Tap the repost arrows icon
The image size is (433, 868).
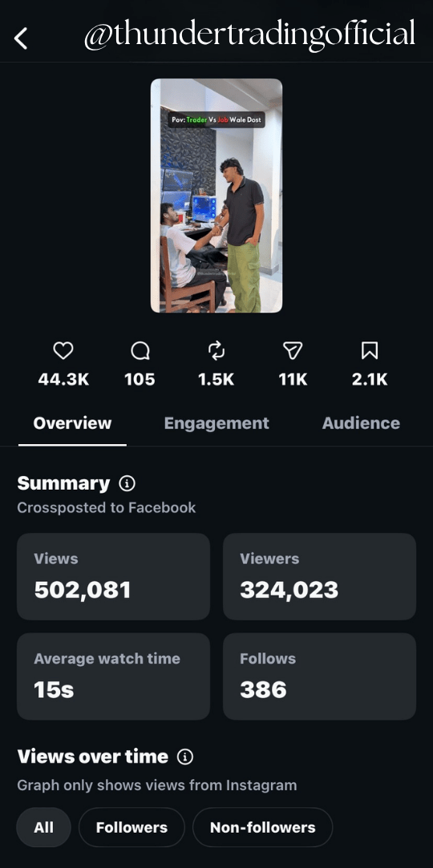coord(216,350)
